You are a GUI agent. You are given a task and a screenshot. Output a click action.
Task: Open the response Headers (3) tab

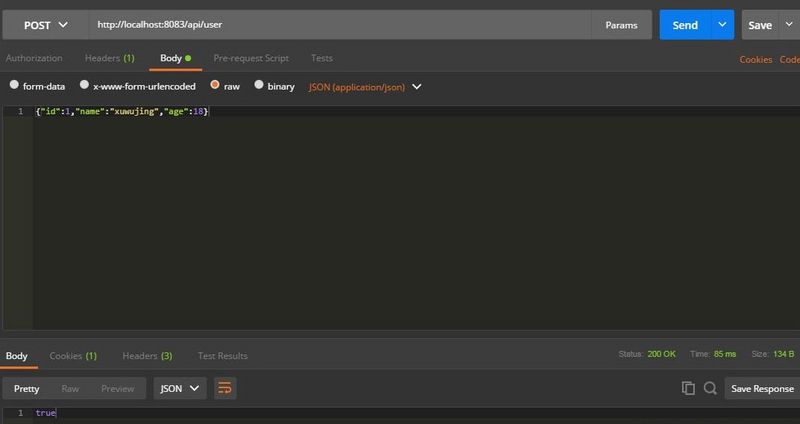point(147,356)
